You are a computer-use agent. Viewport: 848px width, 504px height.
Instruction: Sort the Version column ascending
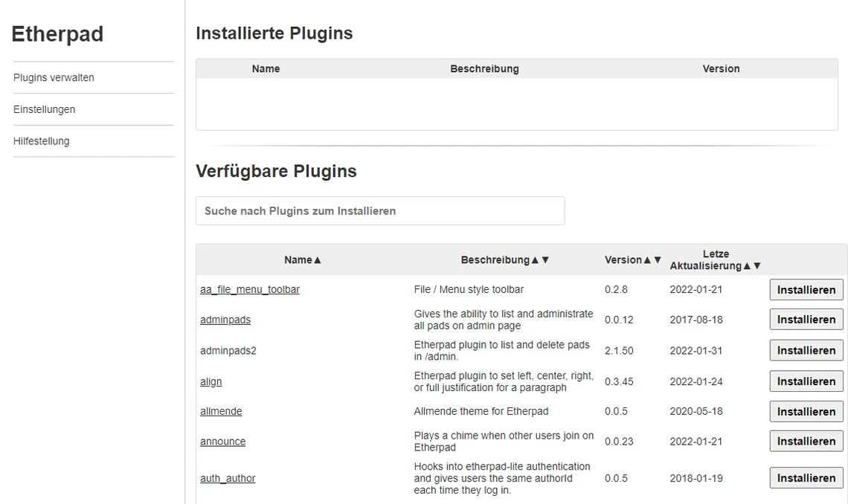coord(646,259)
